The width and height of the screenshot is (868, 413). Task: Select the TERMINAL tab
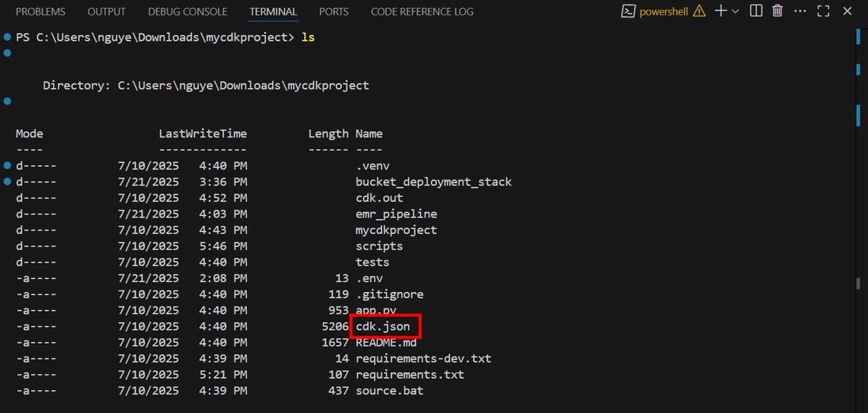click(x=273, y=11)
